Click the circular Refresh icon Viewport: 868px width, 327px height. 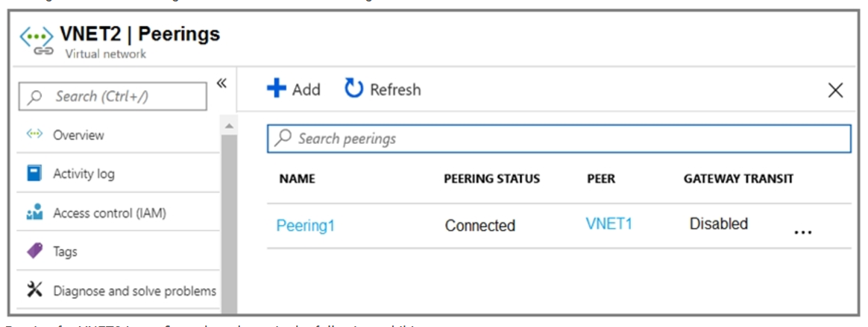click(353, 89)
